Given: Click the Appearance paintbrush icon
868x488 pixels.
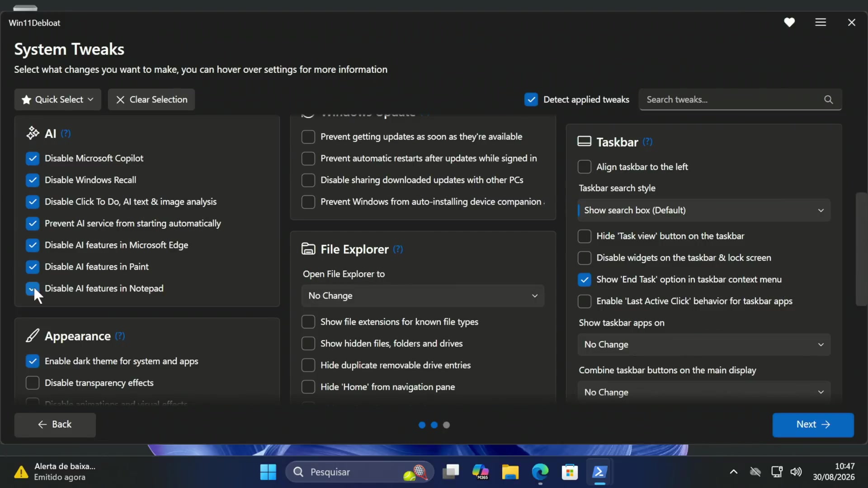Looking at the screenshot, I should point(33,336).
